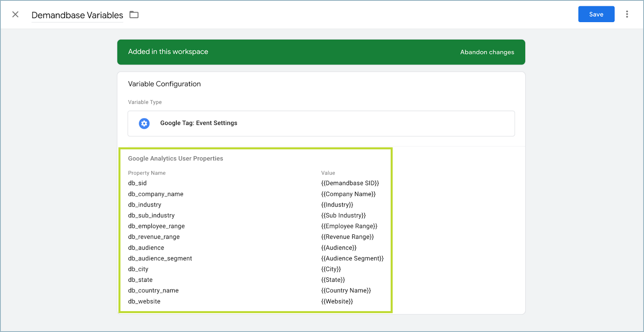Select the db_website property name
644x332 pixels.
[x=144, y=301]
